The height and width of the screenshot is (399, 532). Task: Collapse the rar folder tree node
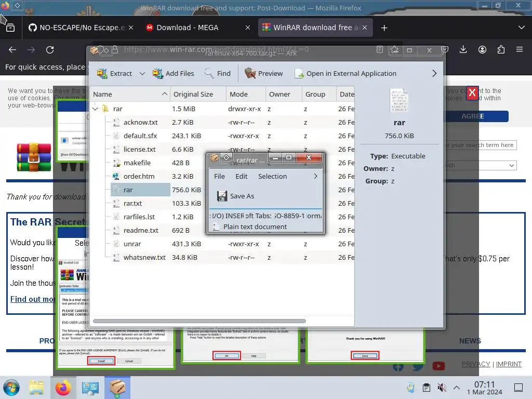click(x=96, y=109)
